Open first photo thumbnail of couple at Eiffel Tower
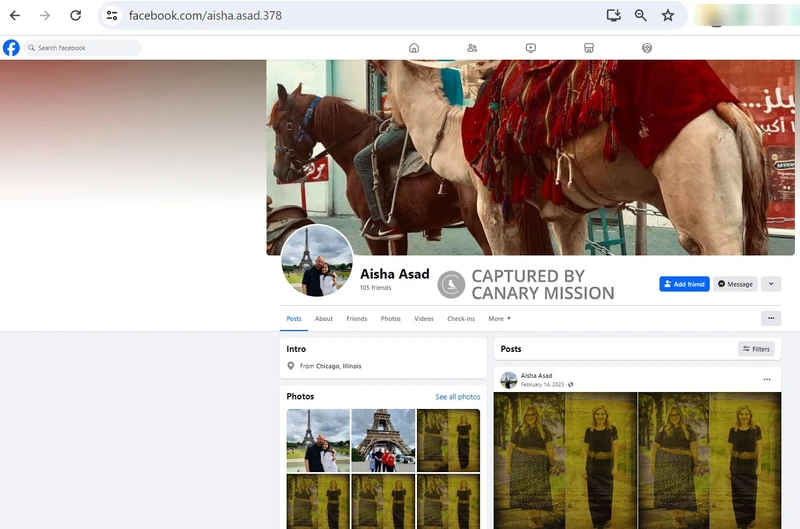800x529 pixels. click(318, 440)
